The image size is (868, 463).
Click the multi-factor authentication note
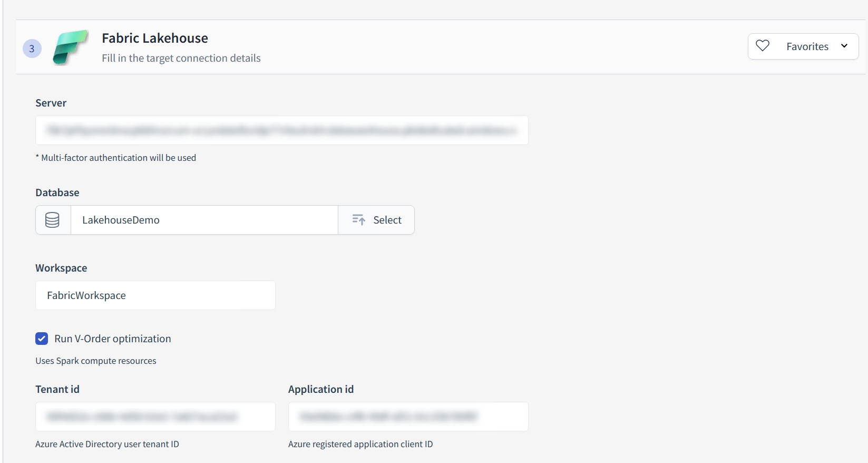coord(116,158)
